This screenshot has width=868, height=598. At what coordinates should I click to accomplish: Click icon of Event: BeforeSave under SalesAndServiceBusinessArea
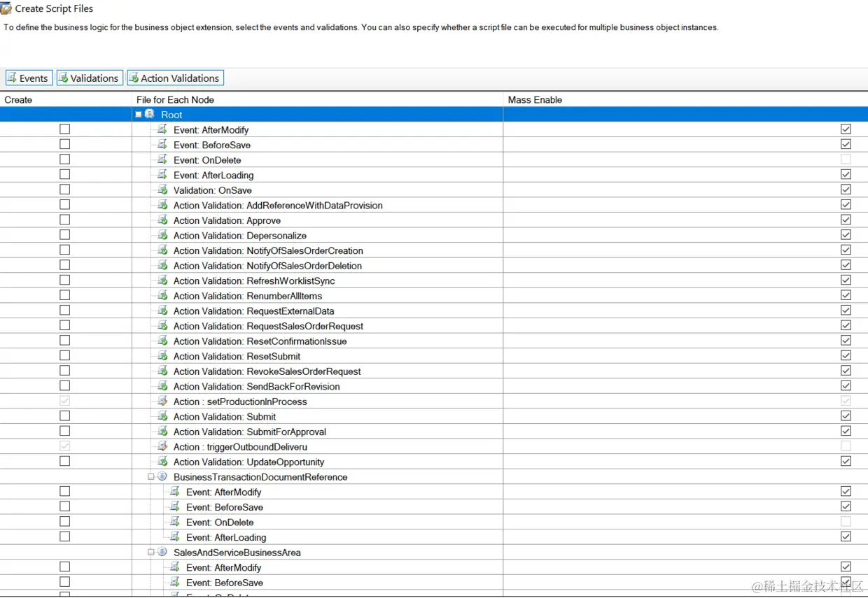(175, 583)
